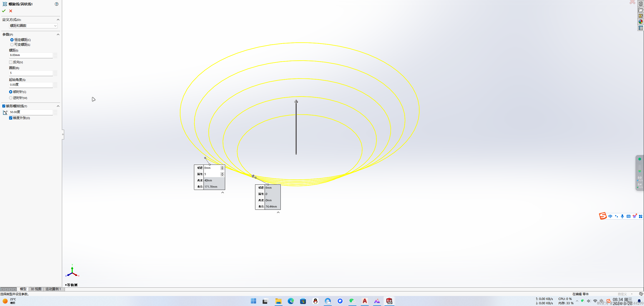Image resolution: width=644 pixels, height=306 pixels.
Task: Open the Appearances color ball task pane icon
Action: click(x=641, y=22)
